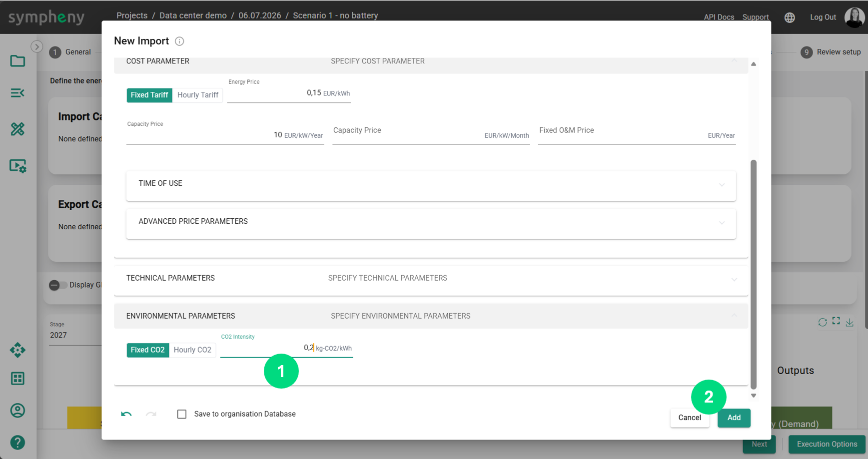Select the Hourly Tariff option
Viewport: 868px width, 459px height.
pyautogui.click(x=198, y=95)
